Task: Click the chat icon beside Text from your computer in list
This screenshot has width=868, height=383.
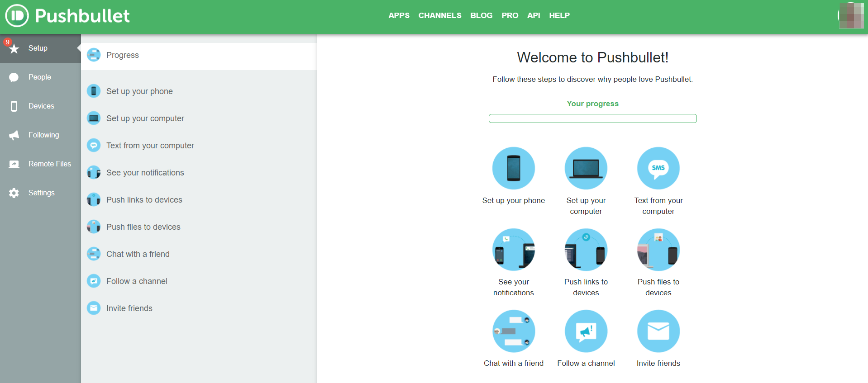Action: point(94,146)
